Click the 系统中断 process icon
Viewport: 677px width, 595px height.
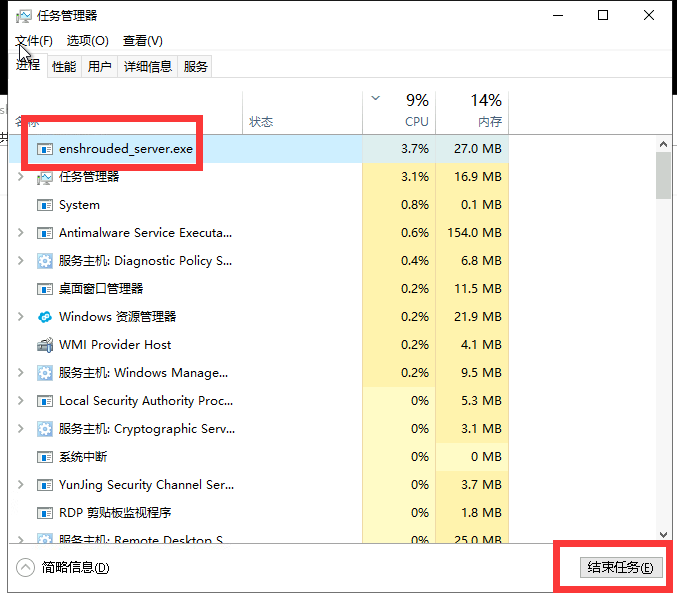(x=45, y=457)
